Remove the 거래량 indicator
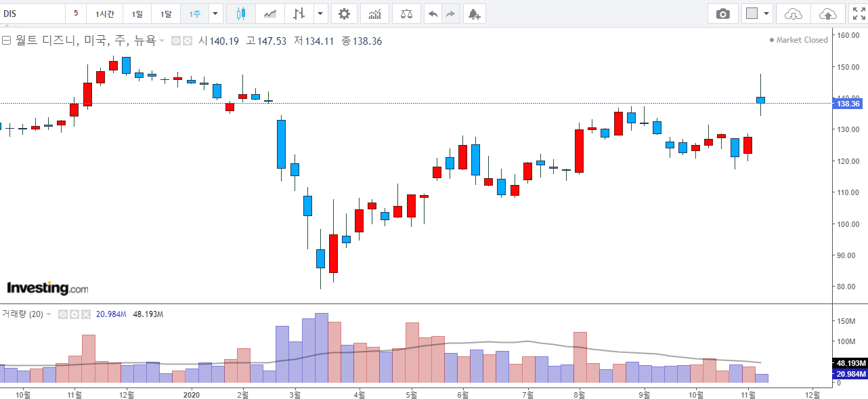This screenshot has height=399, width=868. (86, 314)
